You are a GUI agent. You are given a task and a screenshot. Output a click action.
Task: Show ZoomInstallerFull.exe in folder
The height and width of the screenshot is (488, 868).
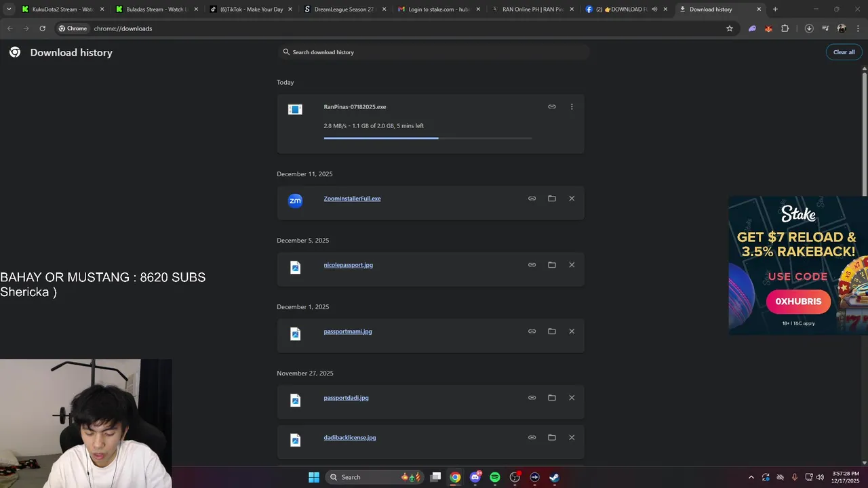click(552, 199)
